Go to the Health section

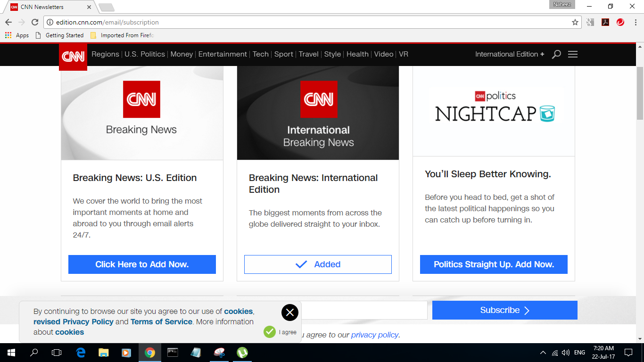[357, 54]
